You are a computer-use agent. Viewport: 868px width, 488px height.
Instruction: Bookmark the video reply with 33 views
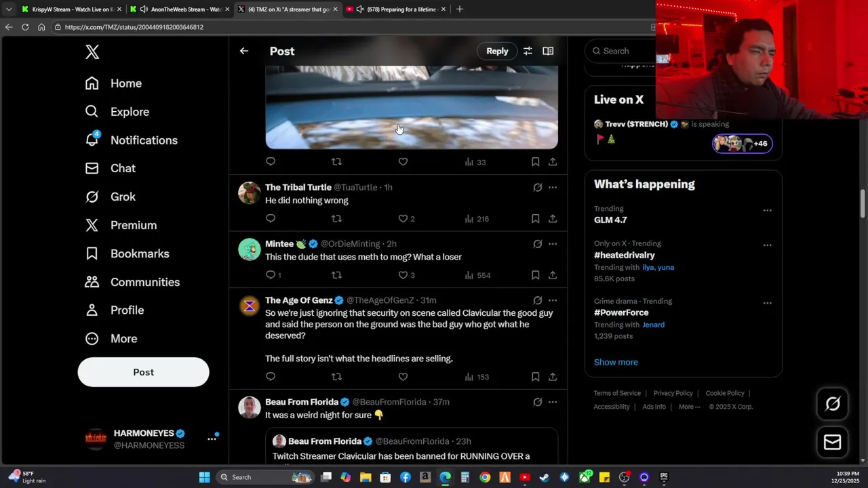click(535, 161)
